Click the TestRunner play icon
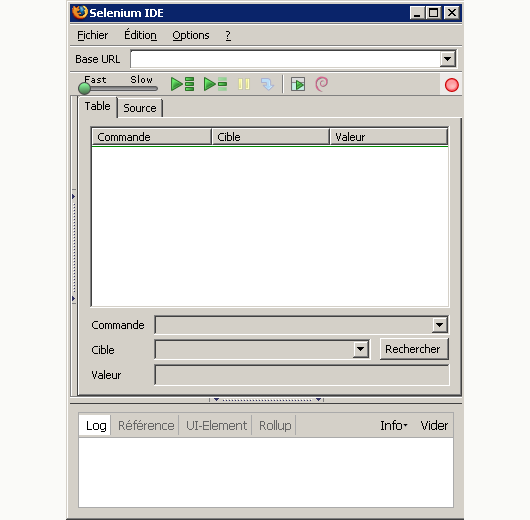Screen dimensions: 530x520 pyautogui.click(x=298, y=84)
